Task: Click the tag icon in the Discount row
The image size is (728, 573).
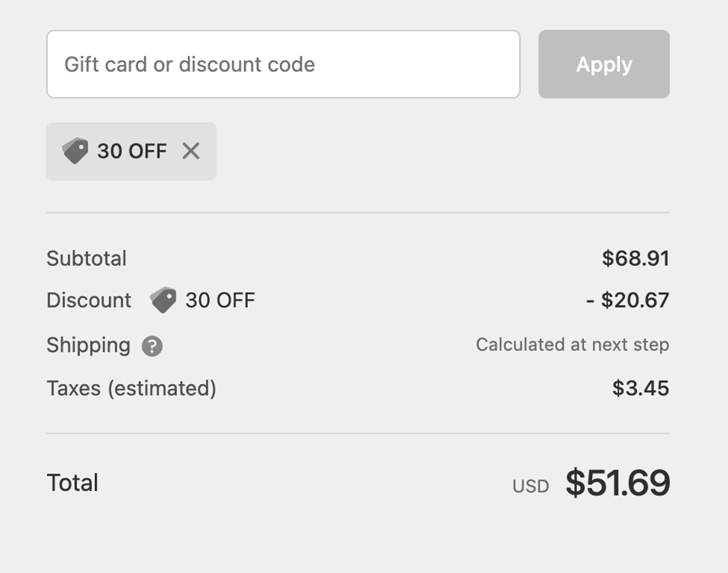Action: 163,300
